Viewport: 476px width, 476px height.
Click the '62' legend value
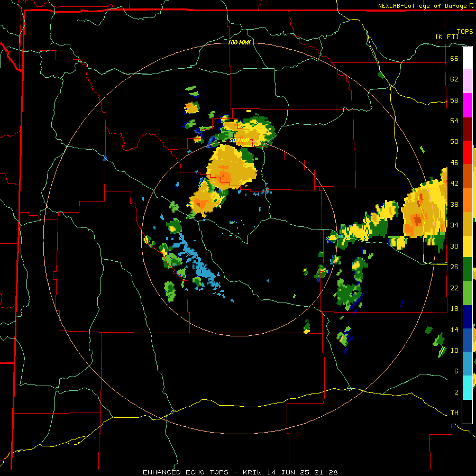coord(454,79)
